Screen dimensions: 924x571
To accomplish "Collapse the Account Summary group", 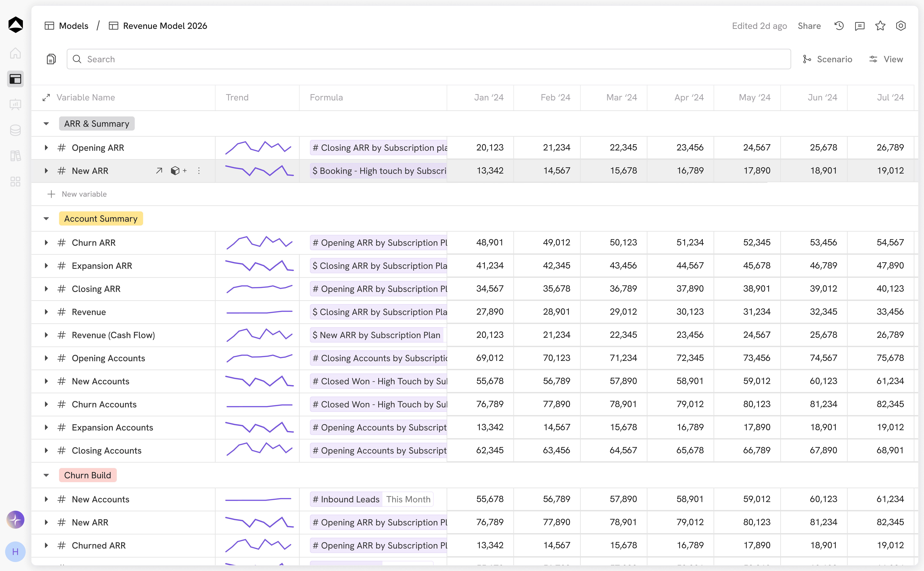I will click(46, 219).
